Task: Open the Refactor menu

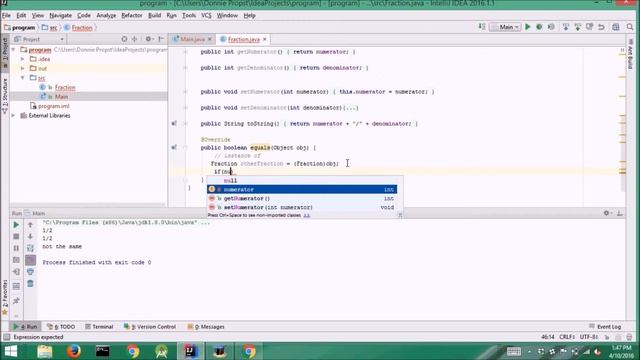Action: coord(132,16)
